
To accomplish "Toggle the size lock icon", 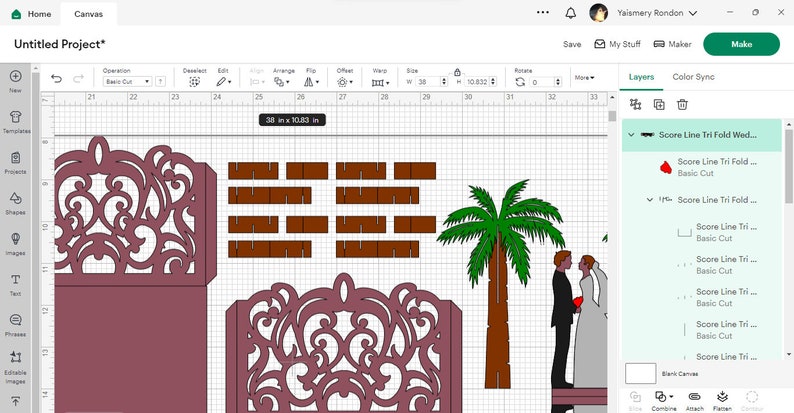I will 457,72.
